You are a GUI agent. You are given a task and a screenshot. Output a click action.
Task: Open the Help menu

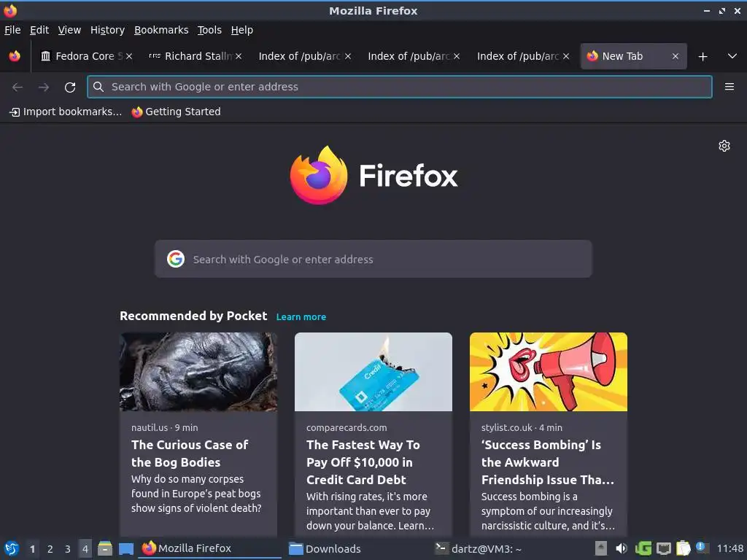pos(242,30)
